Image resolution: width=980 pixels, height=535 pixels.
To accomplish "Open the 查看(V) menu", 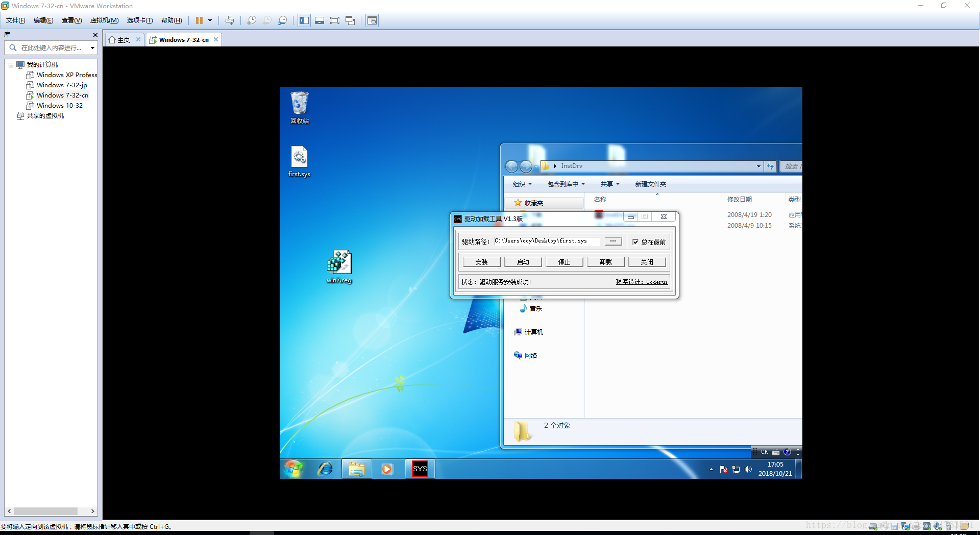I will 71,20.
